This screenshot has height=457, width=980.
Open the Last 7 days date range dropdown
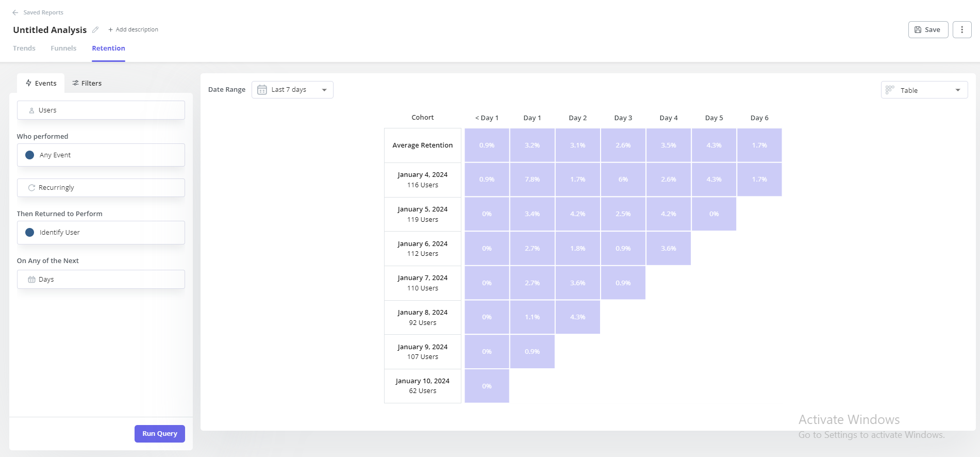[x=292, y=90]
